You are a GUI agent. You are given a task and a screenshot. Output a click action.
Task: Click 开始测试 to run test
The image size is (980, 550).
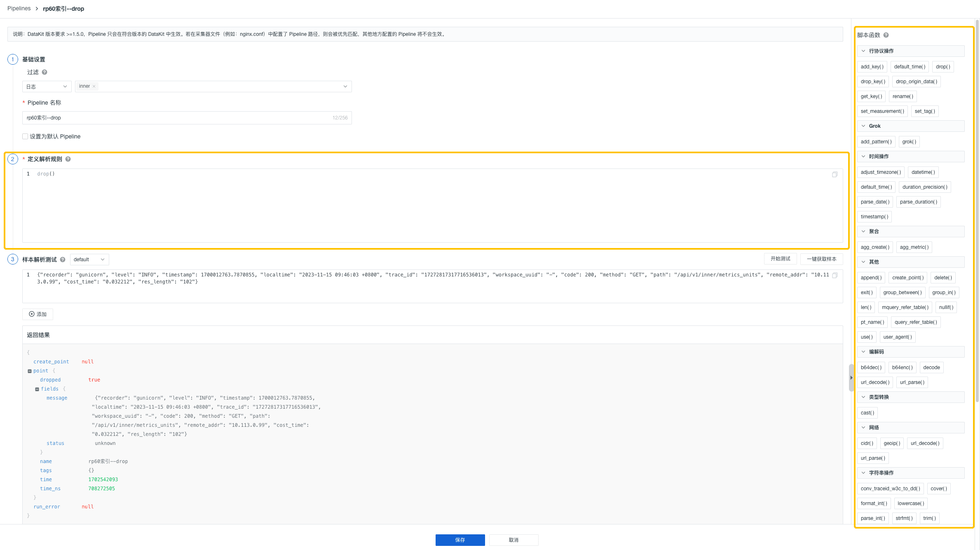point(780,259)
